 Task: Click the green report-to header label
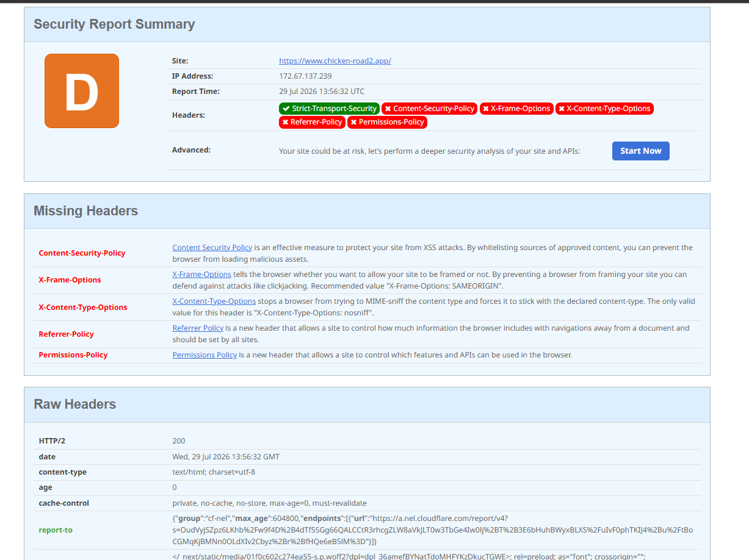(56, 530)
